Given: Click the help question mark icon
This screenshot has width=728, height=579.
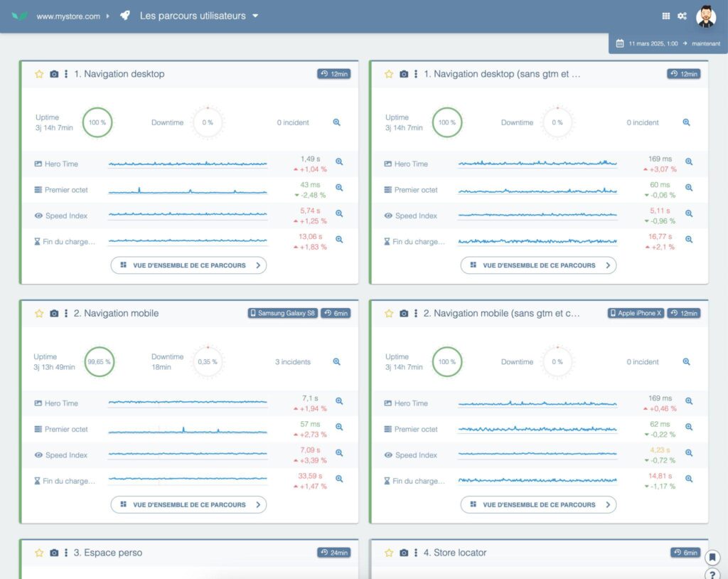Looking at the screenshot, I should click(712, 574).
